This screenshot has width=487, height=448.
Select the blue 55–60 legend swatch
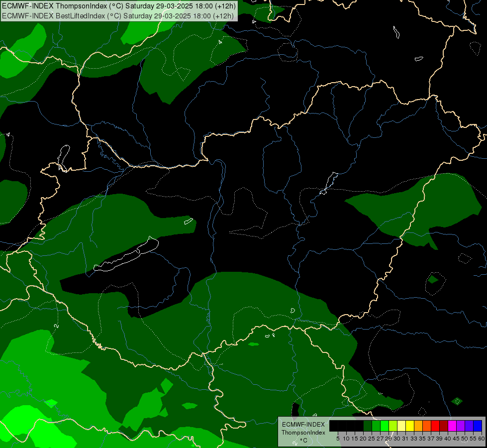(478, 426)
